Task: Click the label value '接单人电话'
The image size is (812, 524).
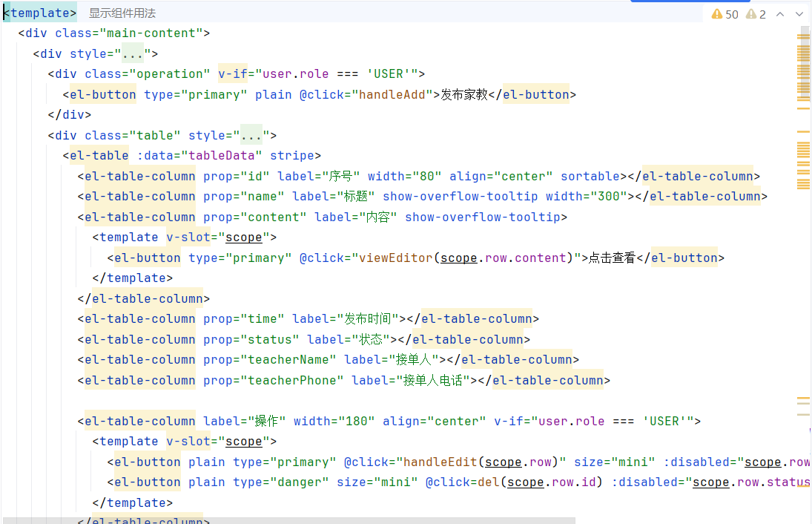Action: [x=433, y=381]
